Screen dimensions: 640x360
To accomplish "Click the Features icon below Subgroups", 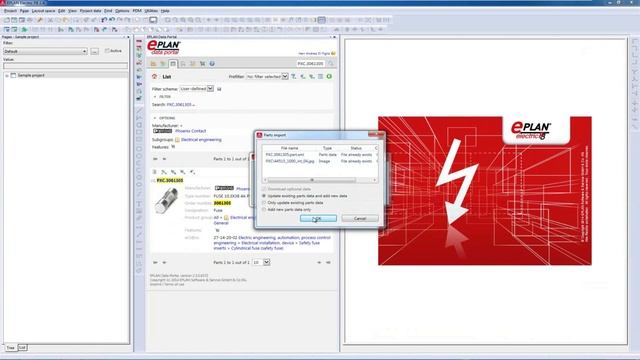I will pyautogui.click(x=173, y=147).
